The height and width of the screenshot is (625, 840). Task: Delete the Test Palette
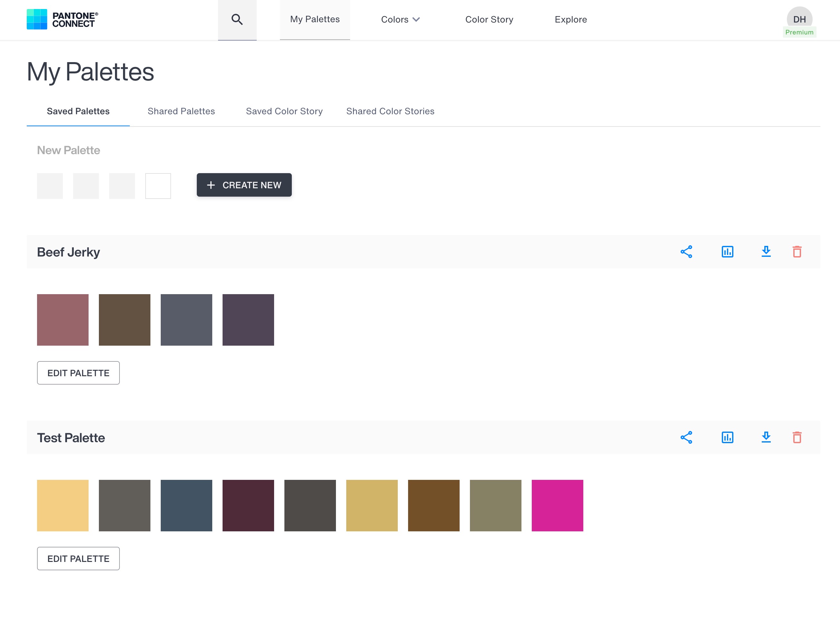point(797,437)
